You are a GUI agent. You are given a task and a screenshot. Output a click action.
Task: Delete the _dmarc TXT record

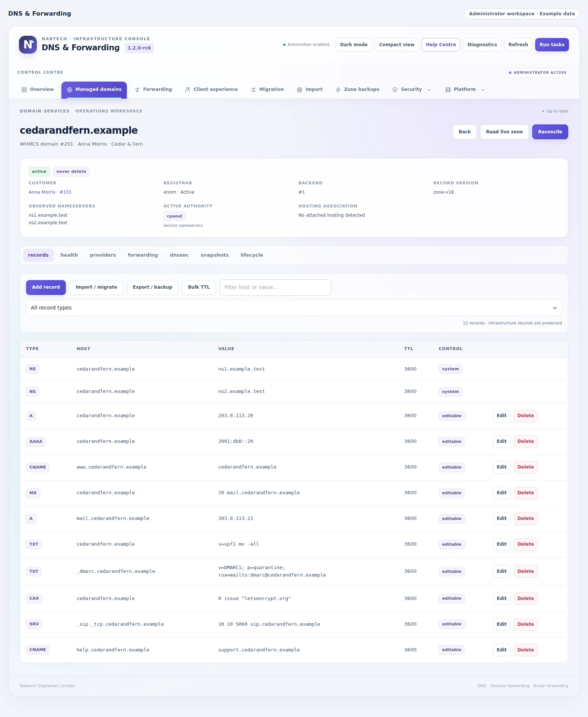[525, 572]
